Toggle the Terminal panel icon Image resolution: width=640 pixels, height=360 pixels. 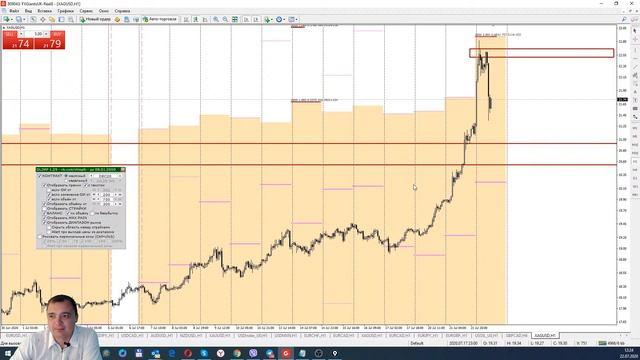pyautogui.click(x=61, y=19)
